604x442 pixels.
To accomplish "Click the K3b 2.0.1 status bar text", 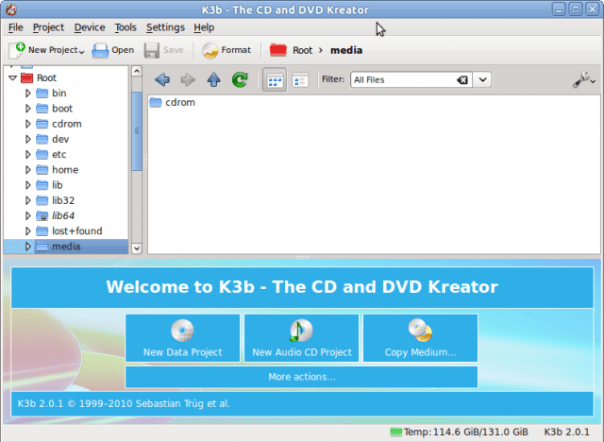I will 566,432.
